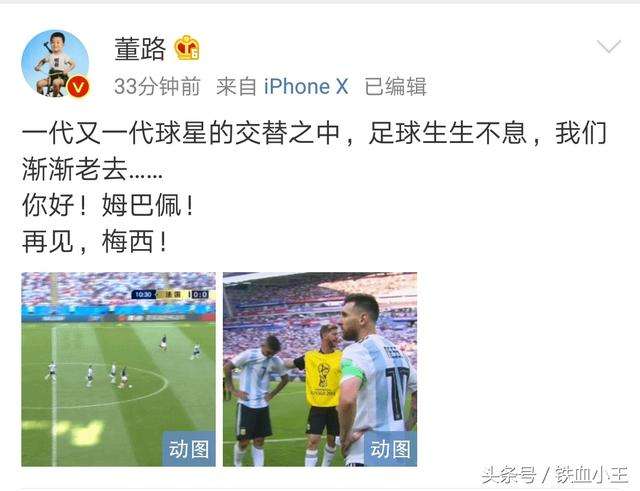Click the yellow-bib staff member in second GIF

322,392
